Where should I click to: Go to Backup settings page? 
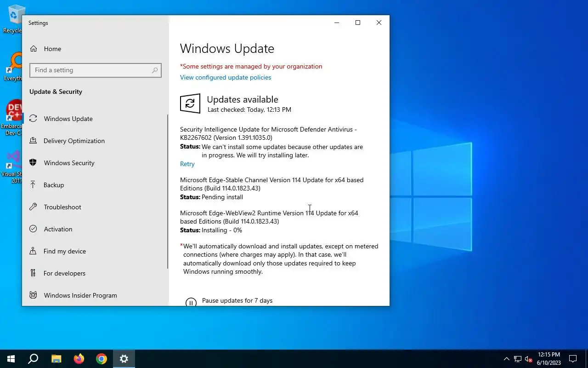point(95,185)
